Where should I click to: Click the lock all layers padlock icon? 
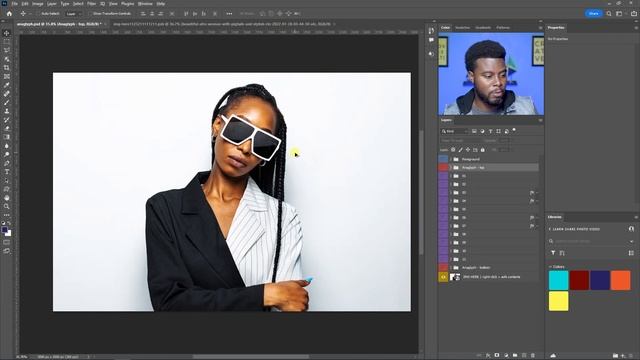[482, 150]
